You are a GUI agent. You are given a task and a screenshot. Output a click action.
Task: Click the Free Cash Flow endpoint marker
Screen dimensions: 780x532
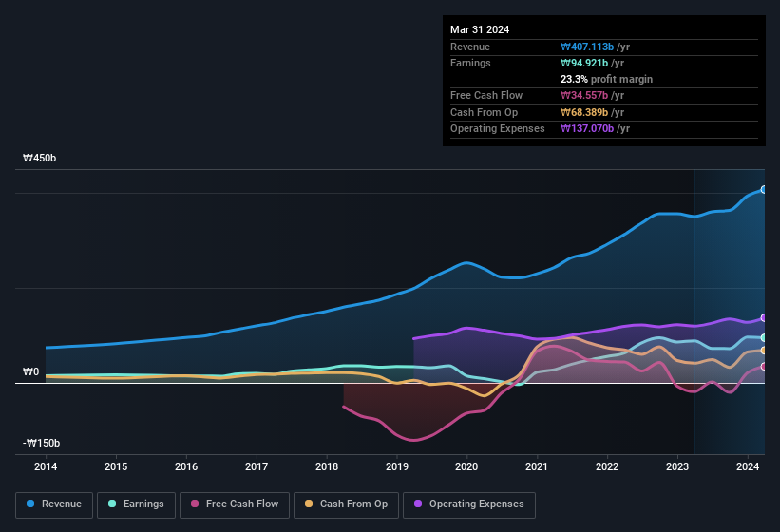(x=764, y=367)
